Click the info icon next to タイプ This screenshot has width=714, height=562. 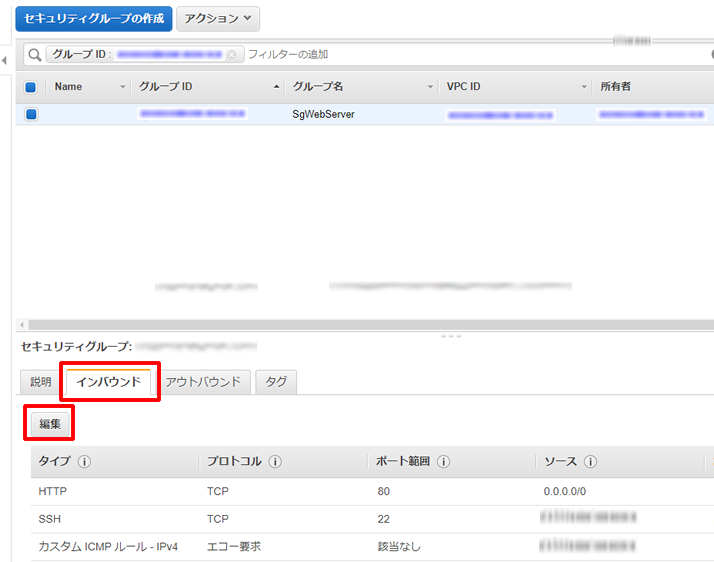click(84, 462)
